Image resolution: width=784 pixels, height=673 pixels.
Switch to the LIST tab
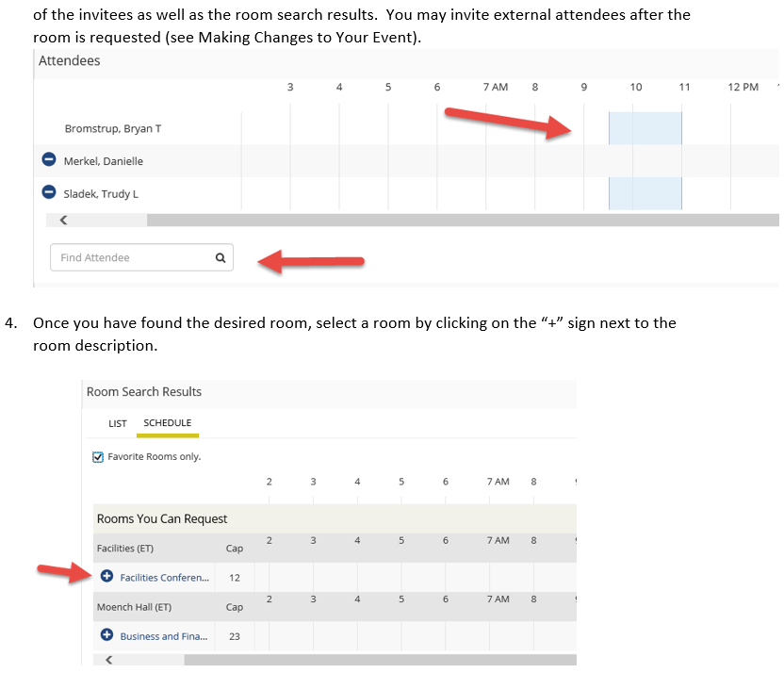coord(118,423)
